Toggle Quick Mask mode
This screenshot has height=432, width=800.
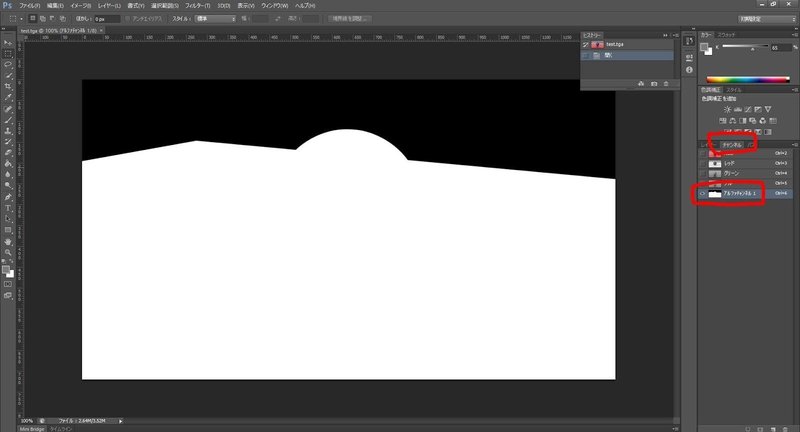8,284
